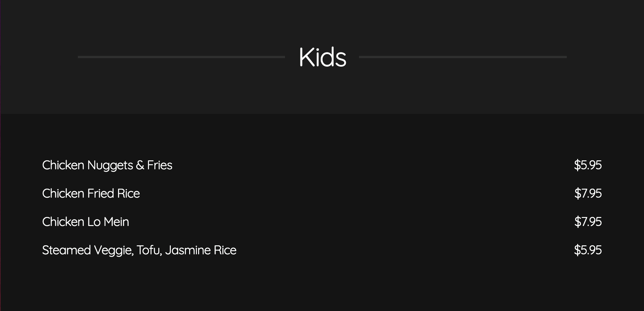Screen dimensions: 644x311
Task: Click the word "Fried" in second item
Action: point(101,193)
